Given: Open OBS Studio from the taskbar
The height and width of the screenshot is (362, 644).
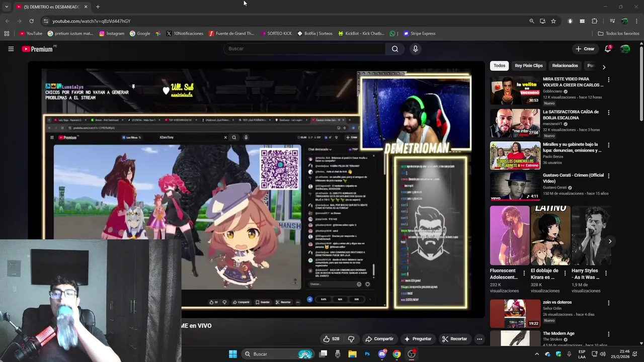Looking at the screenshot, I should point(412,354).
